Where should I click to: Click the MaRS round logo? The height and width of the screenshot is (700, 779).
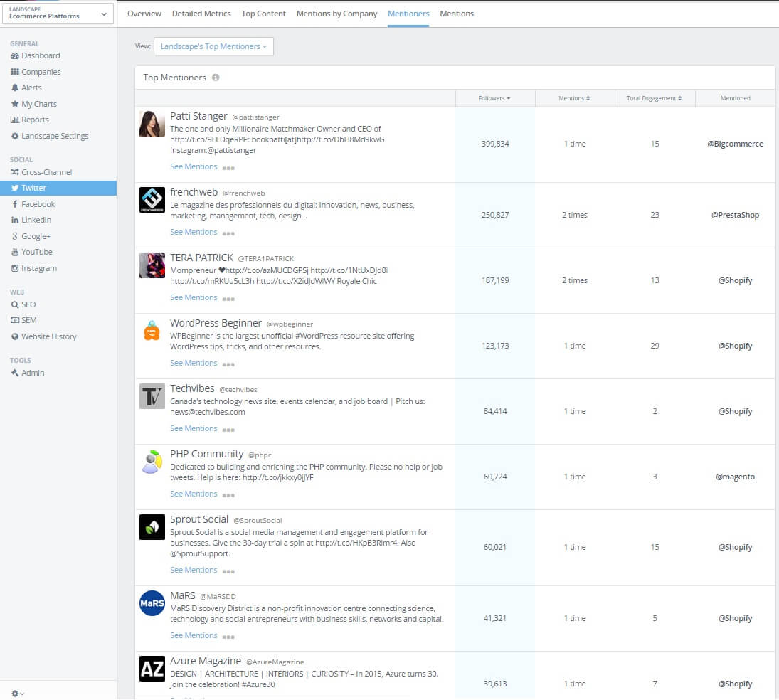(152, 603)
